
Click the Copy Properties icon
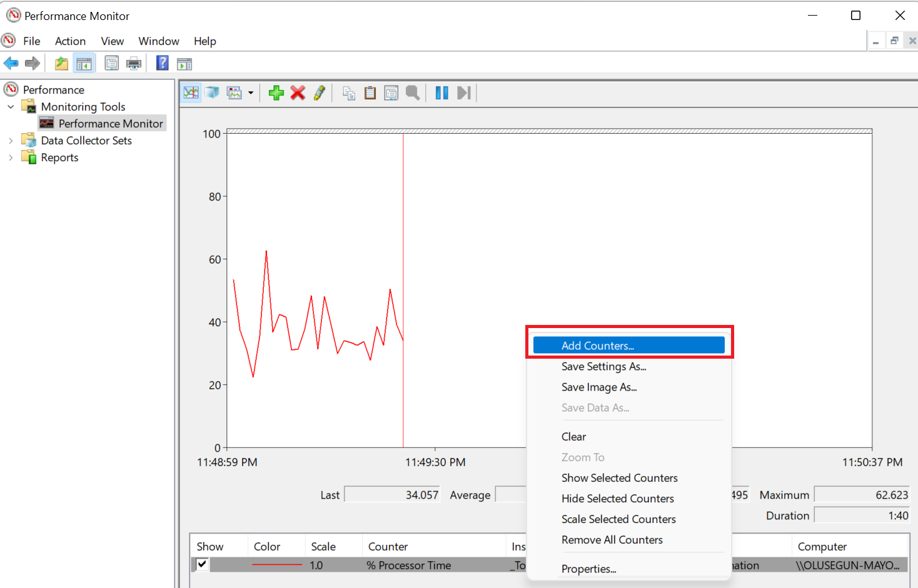pyautogui.click(x=349, y=93)
